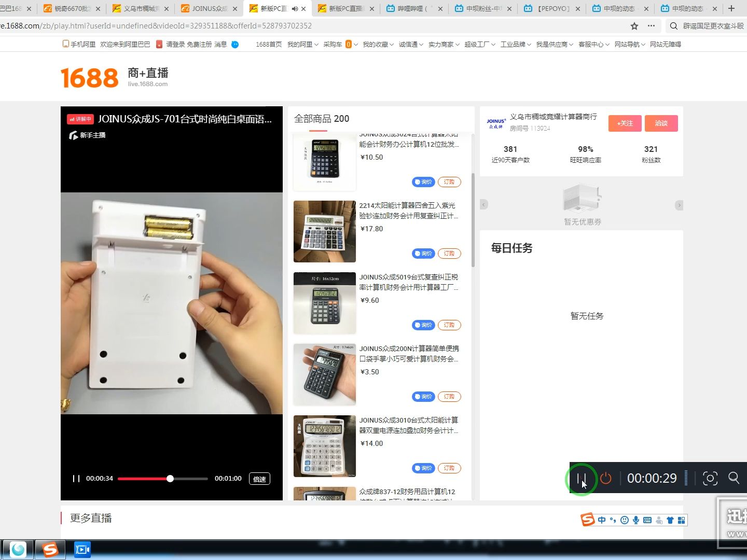Click the Sogou voice input microphone
The width and height of the screenshot is (747, 560).
(x=636, y=520)
